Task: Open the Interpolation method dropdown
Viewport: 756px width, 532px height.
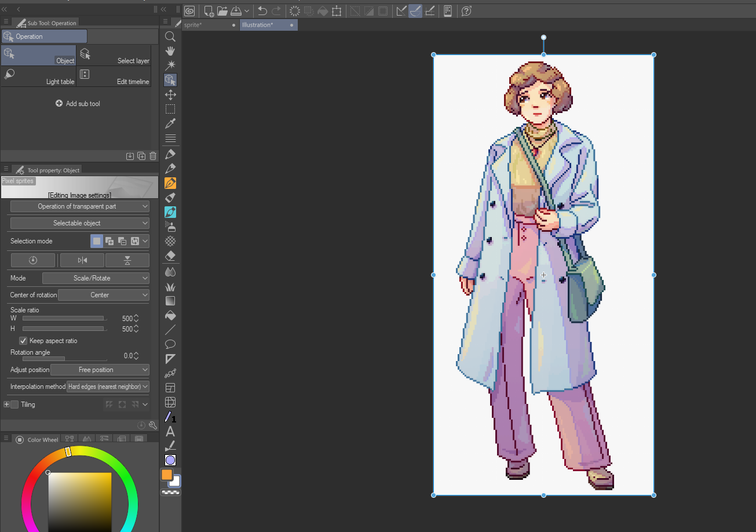Action: click(108, 387)
